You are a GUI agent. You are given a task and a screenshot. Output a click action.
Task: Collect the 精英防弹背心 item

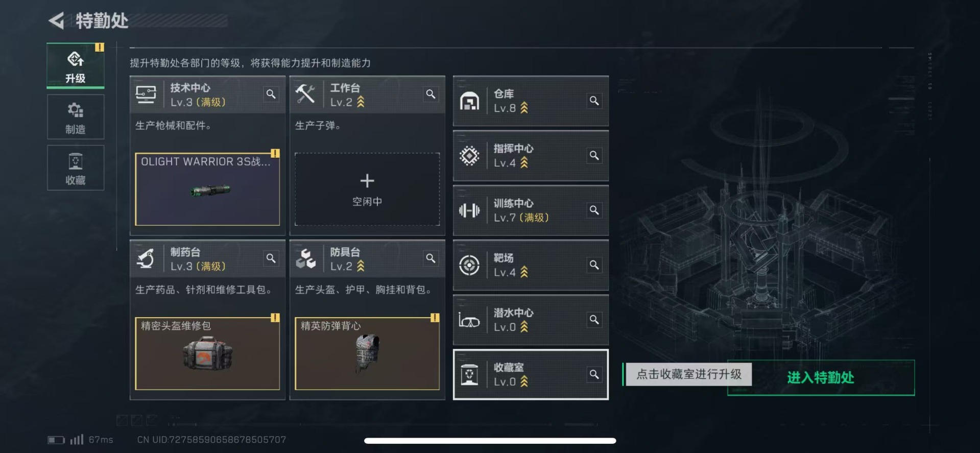pos(367,353)
